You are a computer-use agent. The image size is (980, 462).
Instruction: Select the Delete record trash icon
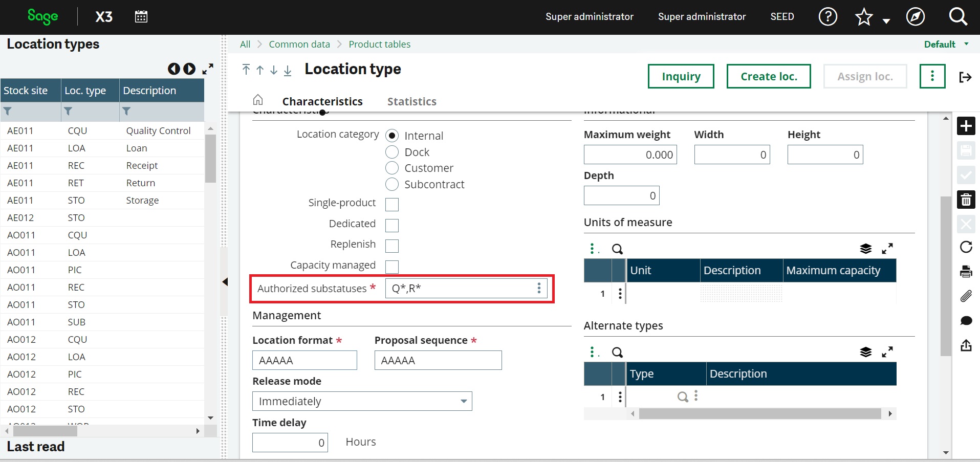(966, 200)
